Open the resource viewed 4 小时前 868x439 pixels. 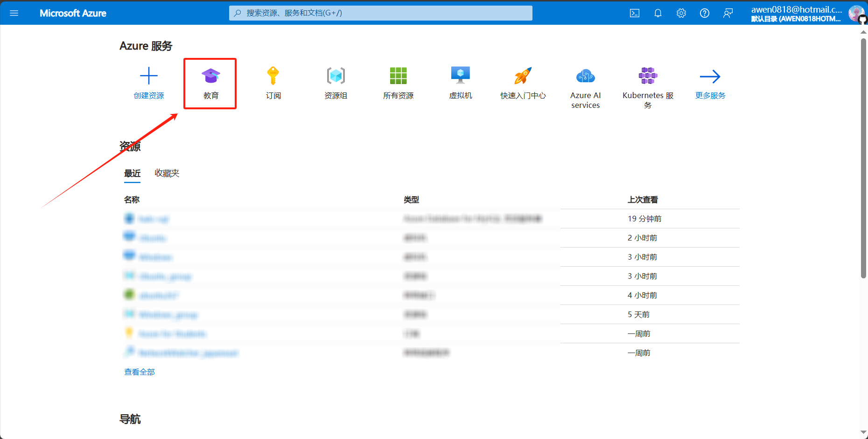pos(159,296)
